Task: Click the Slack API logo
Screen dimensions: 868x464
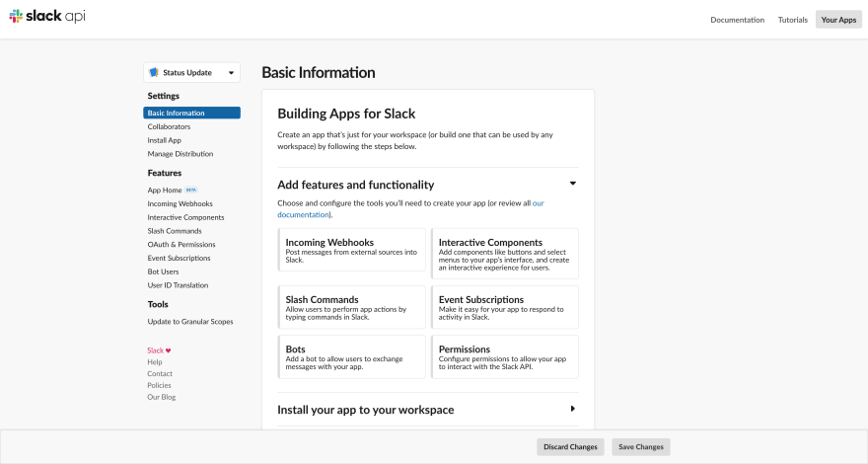Action: 47,16
